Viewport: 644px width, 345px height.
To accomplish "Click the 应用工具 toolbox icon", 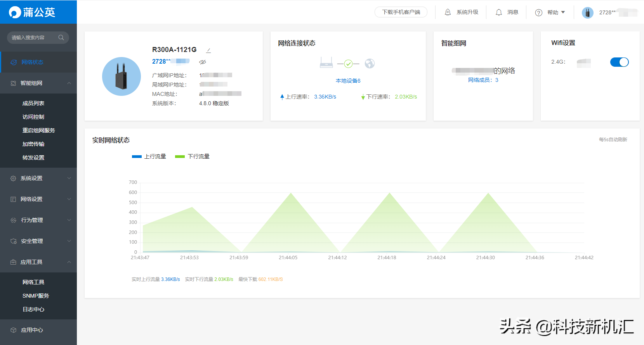I will [13, 262].
